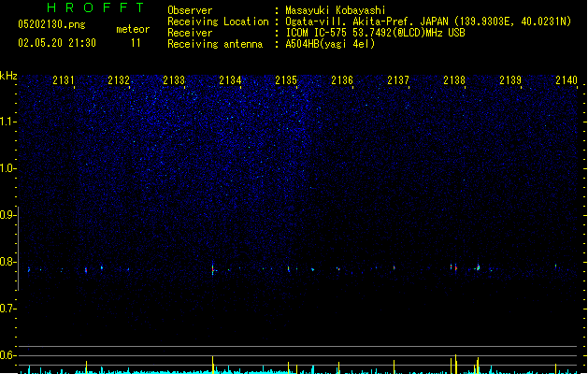Click time marker 2138
Viewport: 588px width, 374px height.
tap(454, 79)
